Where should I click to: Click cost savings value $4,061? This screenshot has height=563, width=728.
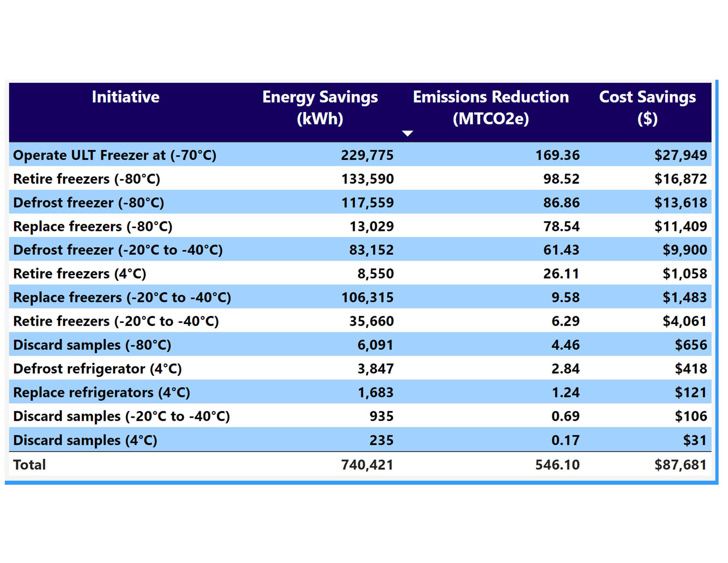(685, 321)
